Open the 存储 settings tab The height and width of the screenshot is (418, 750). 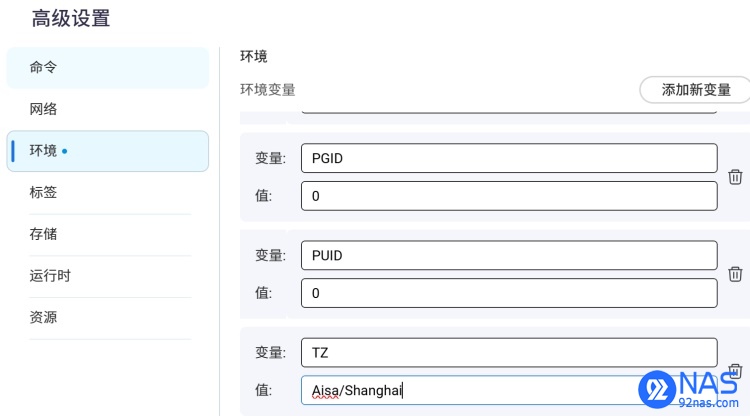point(108,234)
